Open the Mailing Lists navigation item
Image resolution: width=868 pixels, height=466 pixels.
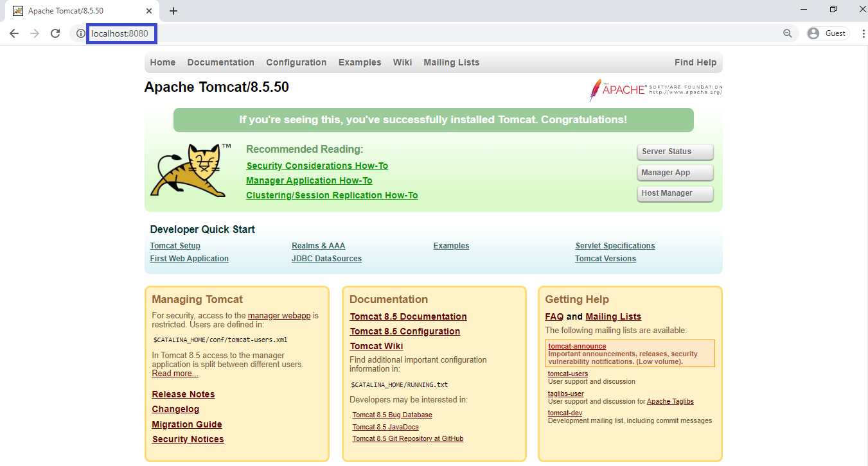tap(452, 62)
